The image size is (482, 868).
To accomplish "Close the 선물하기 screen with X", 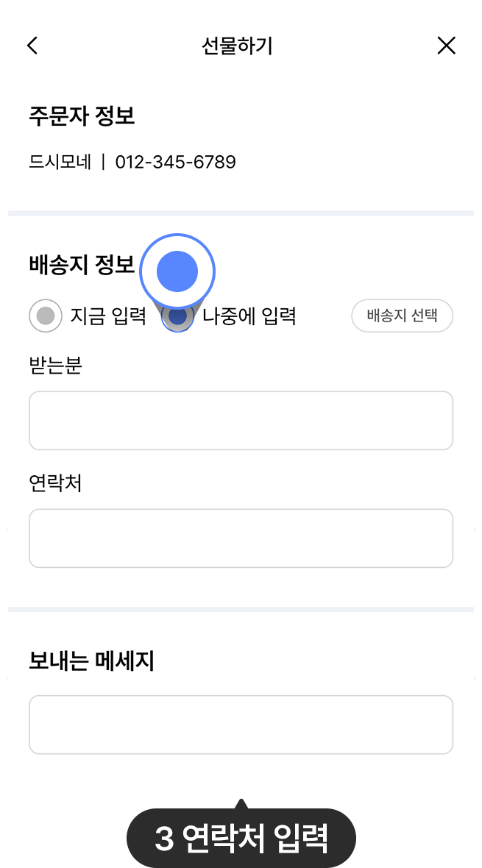I will click(446, 46).
